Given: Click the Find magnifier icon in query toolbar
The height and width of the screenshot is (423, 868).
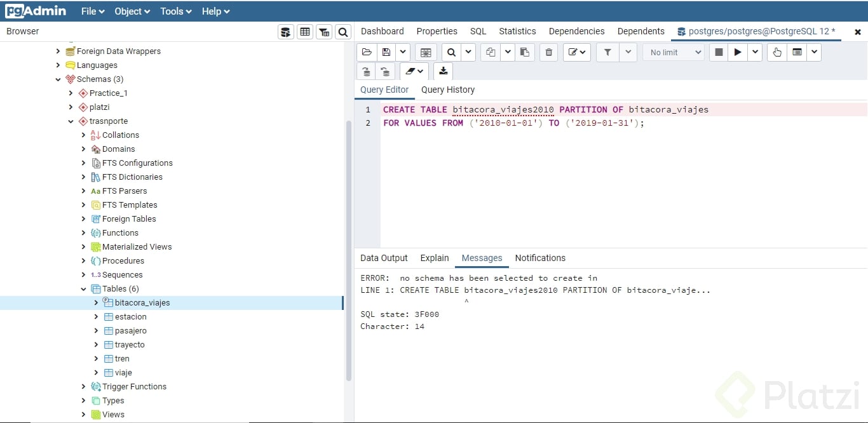Looking at the screenshot, I should coord(451,52).
